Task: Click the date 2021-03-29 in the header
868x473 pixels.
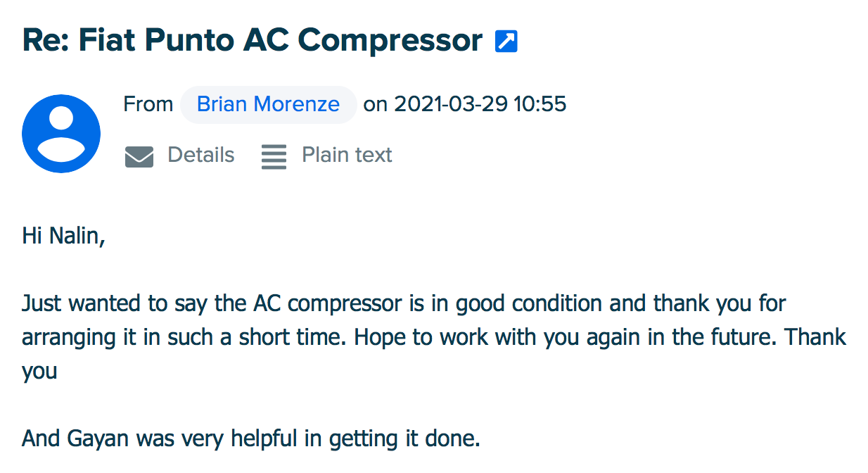Action: [x=451, y=104]
